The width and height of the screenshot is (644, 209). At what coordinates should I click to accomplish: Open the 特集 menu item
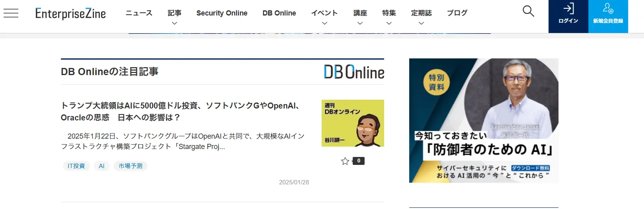(x=389, y=13)
